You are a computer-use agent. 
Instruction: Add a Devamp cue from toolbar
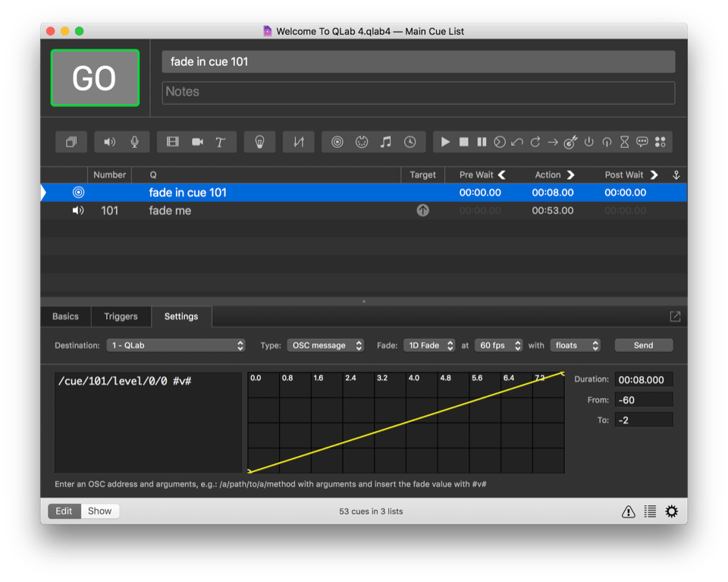click(535, 142)
